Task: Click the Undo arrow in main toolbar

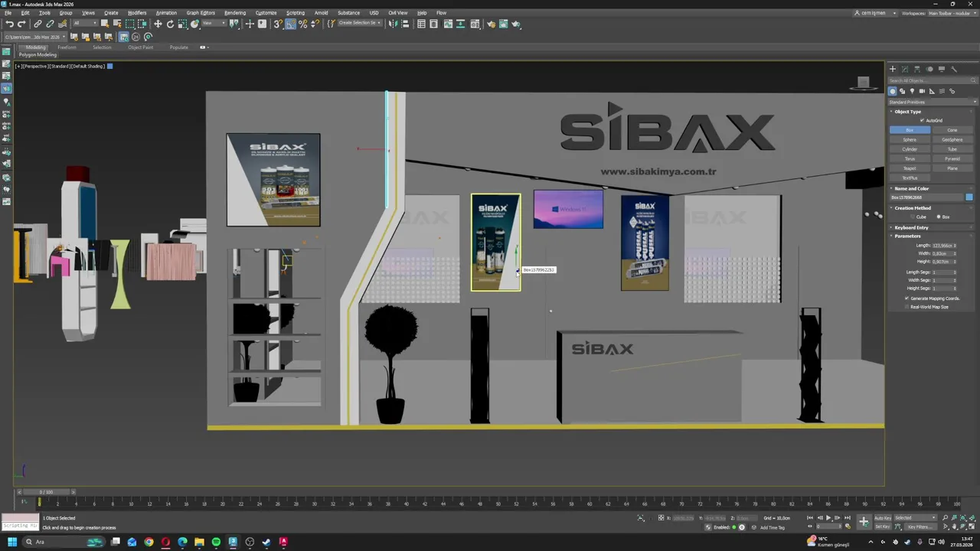Action: coord(9,24)
